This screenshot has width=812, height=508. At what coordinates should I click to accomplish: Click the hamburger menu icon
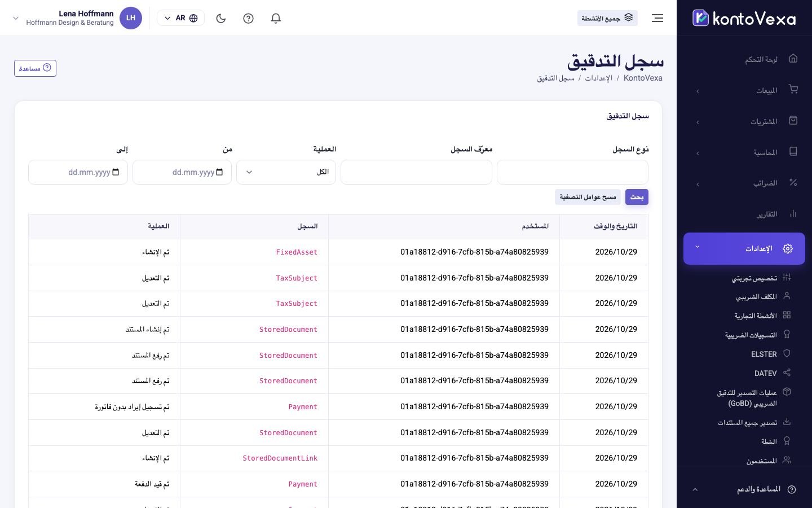(x=657, y=18)
